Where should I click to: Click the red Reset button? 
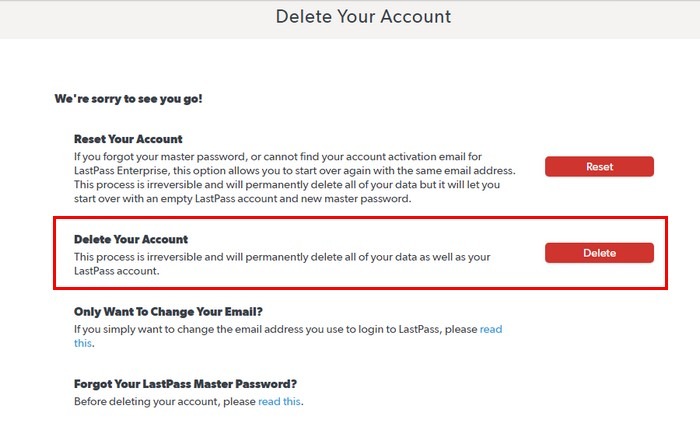599,166
